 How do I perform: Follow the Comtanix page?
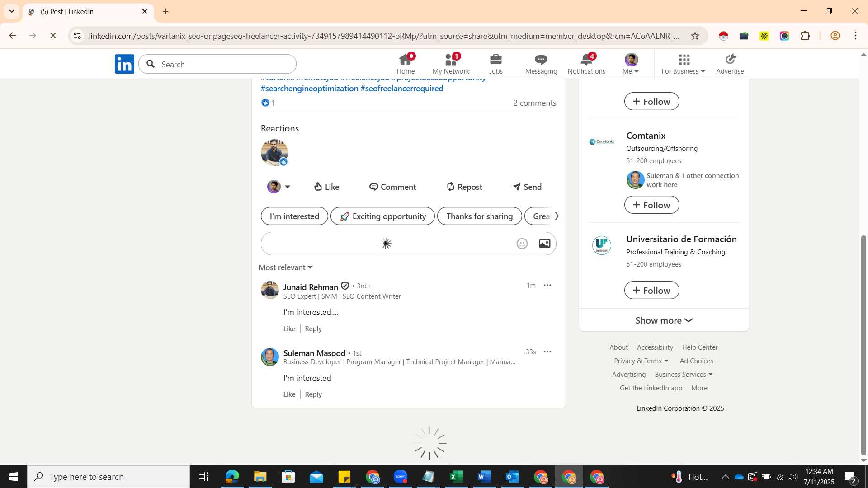coord(651,205)
